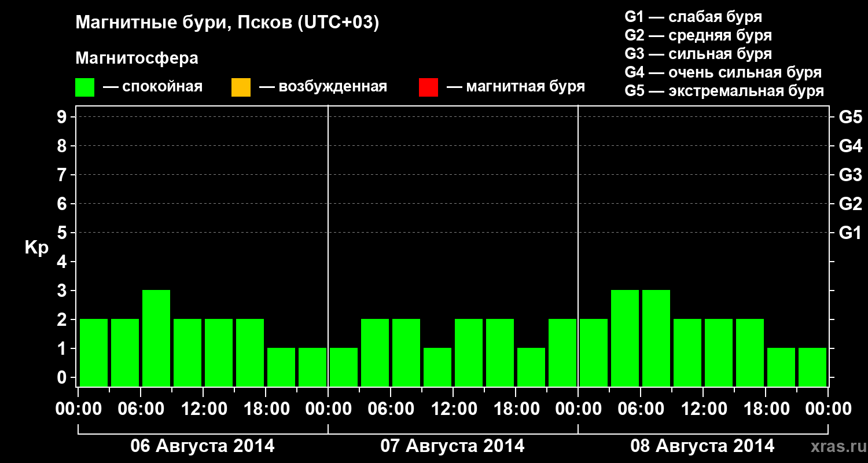
Task: Click the 'G4' right-axis label
Action: click(850, 146)
